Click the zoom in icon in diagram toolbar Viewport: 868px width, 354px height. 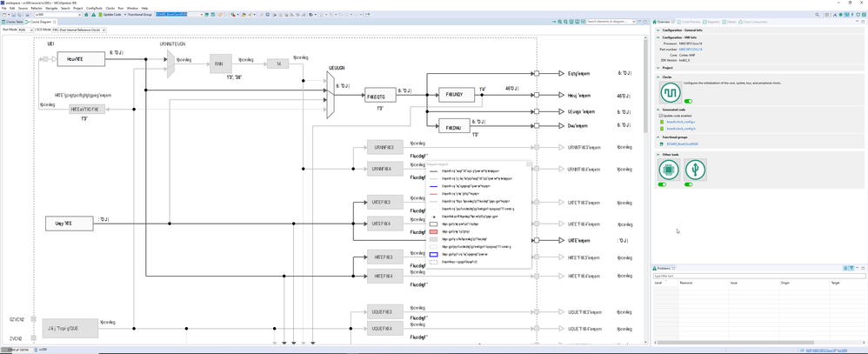coord(559,22)
